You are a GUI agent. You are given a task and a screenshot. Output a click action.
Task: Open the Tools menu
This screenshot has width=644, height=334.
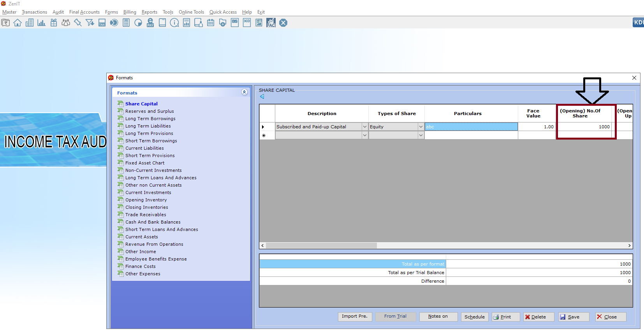pos(168,12)
